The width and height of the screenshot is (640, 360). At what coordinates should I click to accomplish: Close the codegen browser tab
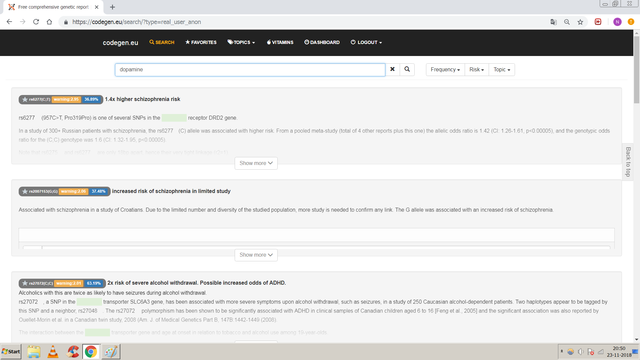pos(96,7)
